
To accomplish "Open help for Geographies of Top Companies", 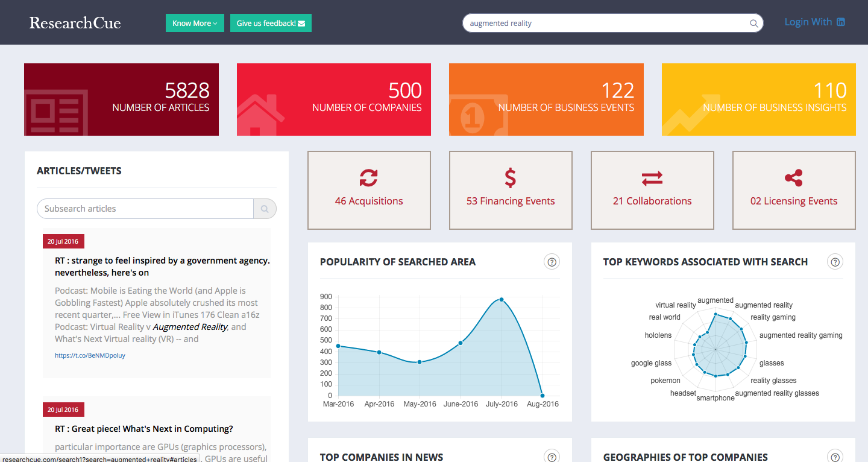I will 835,457.
